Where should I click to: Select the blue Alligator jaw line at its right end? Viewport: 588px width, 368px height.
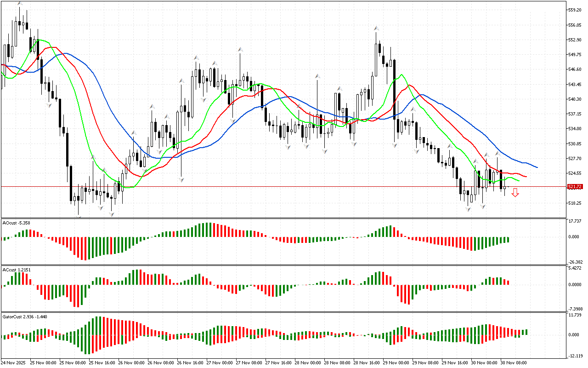[x=537, y=167]
